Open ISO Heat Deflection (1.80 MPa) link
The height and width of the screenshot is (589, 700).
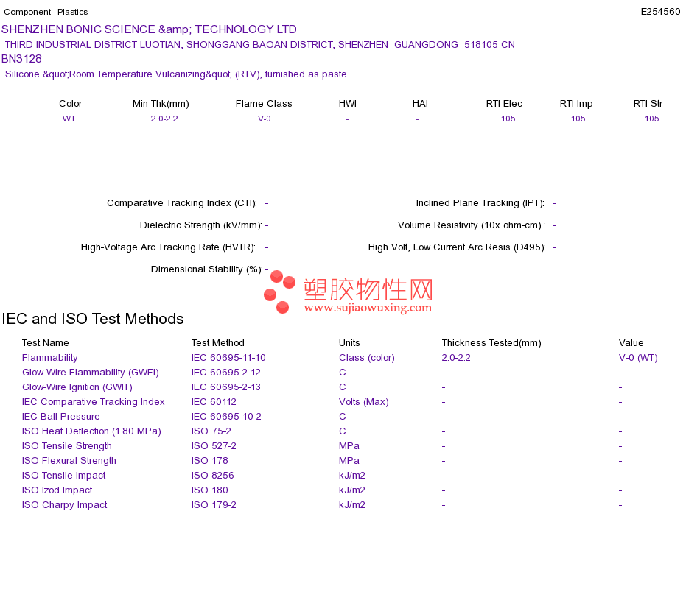(x=91, y=431)
